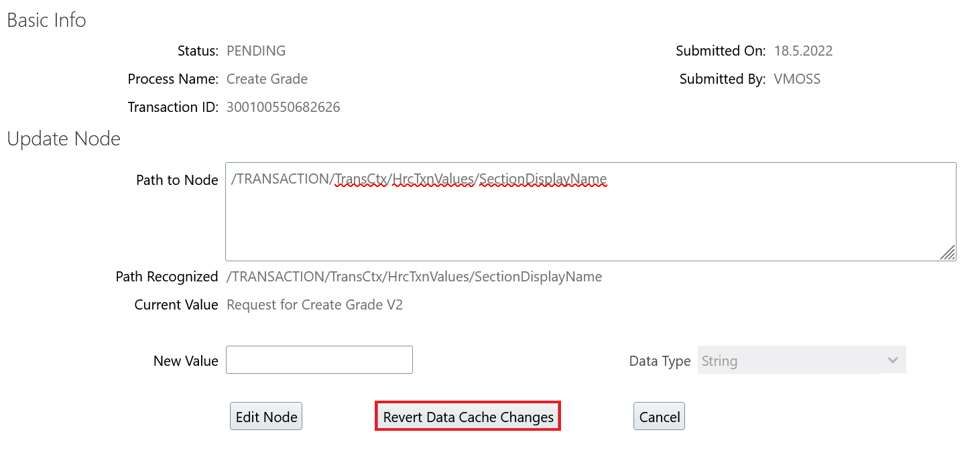
Task: Click the Path to Node label
Action: 177,180
